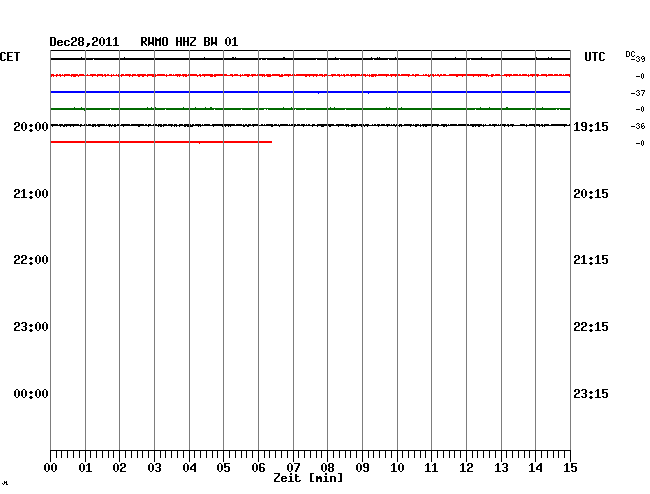Select the 20:00 CET time label

coord(31,127)
